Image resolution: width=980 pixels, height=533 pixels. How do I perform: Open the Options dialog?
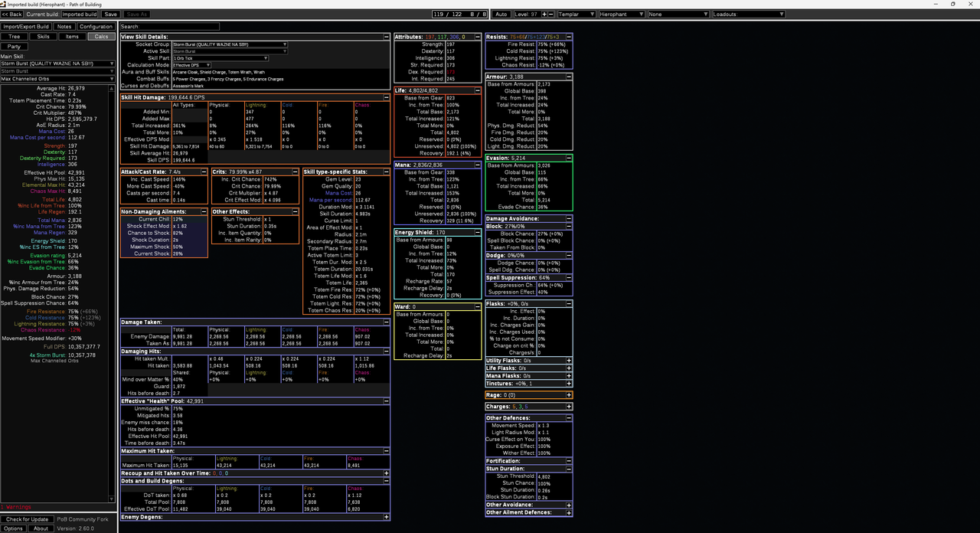click(x=13, y=528)
